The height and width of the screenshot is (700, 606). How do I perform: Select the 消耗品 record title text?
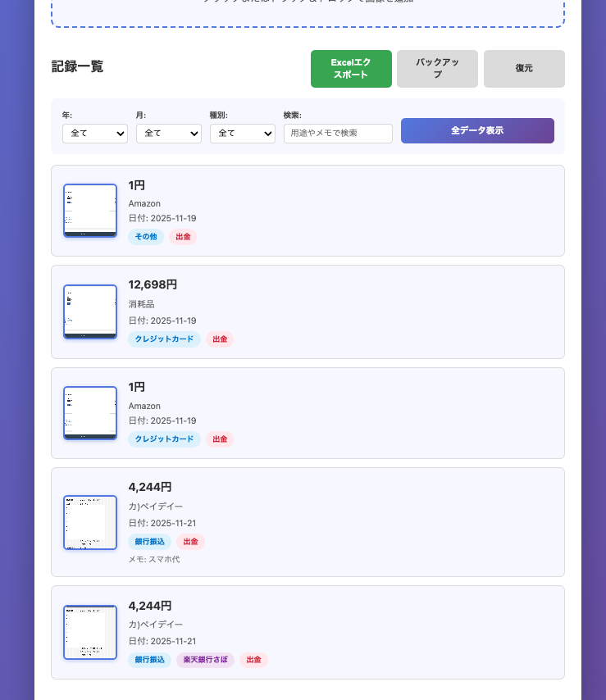click(141, 304)
